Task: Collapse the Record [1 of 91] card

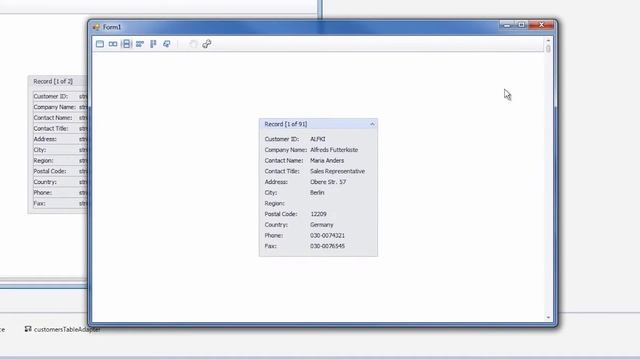Action: point(372,124)
